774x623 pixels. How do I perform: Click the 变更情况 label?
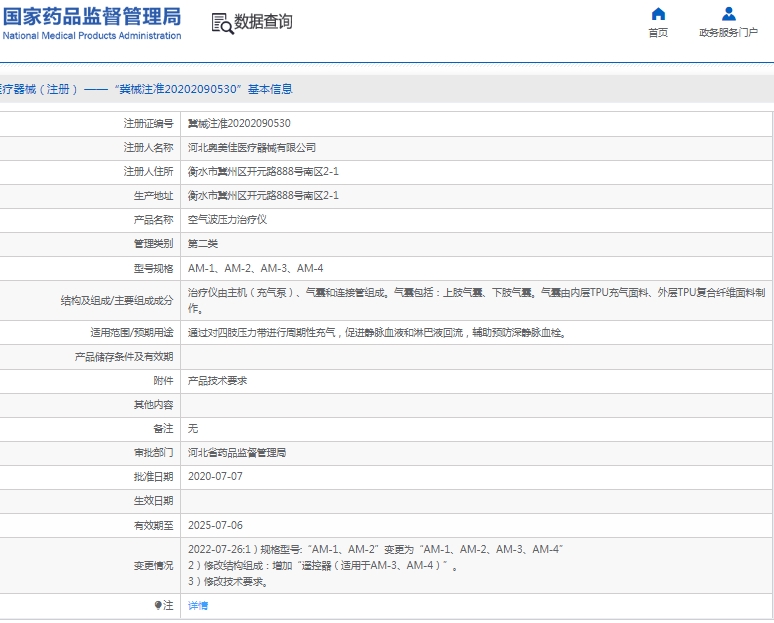pos(154,566)
